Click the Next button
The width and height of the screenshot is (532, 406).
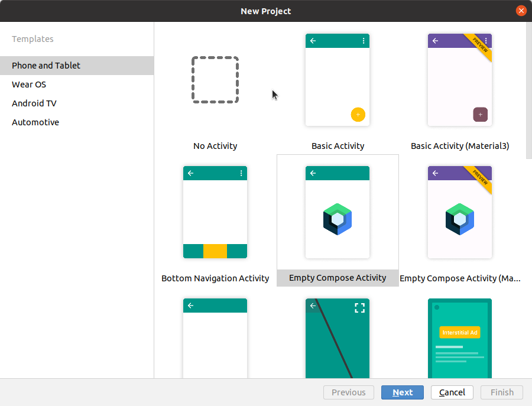click(403, 392)
